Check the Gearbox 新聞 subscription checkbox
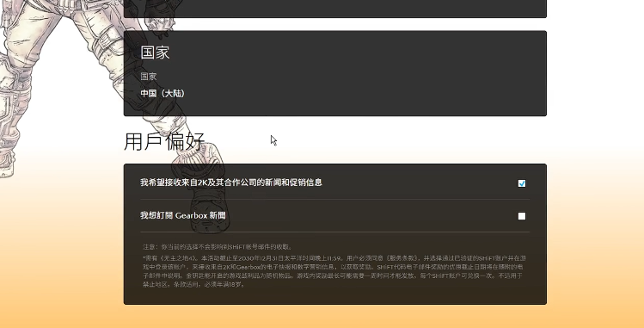 coord(522,216)
